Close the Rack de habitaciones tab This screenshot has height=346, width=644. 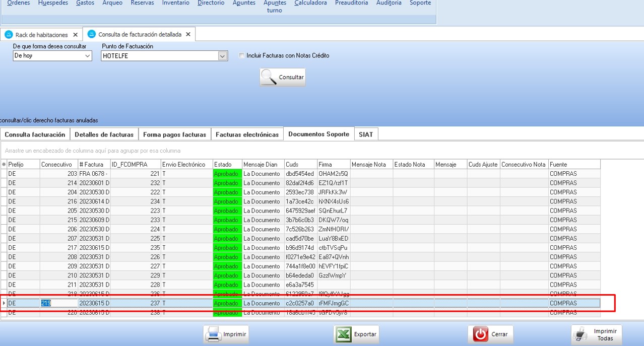pyautogui.click(x=75, y=35)
